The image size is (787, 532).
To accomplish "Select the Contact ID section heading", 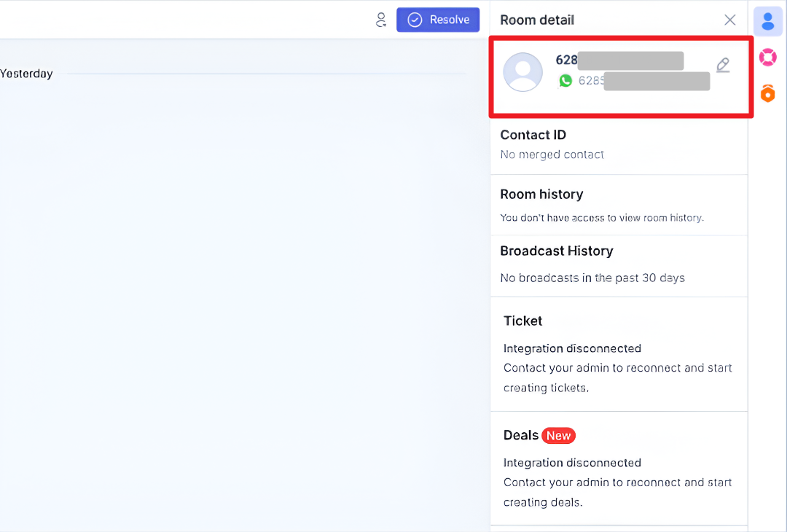I will [x=533, y=135].
